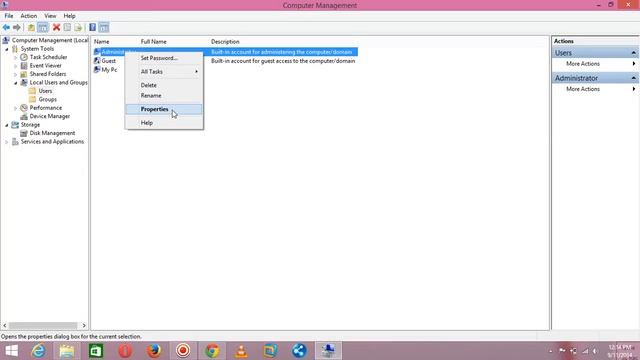Screen dimensions: 640x360
Task: Click the Performance gauge icon
Action: [x=24, y=108]
